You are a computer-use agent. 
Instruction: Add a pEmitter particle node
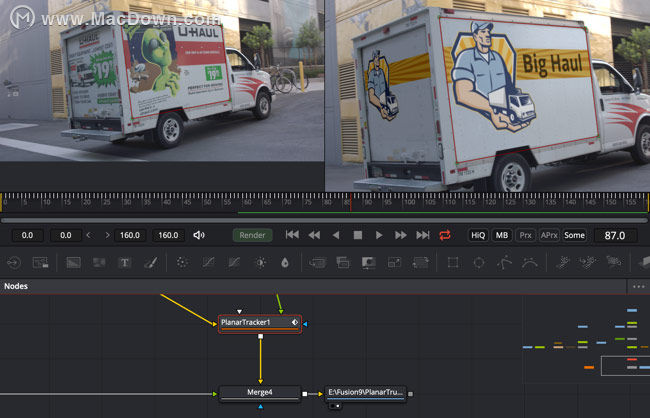563,262
